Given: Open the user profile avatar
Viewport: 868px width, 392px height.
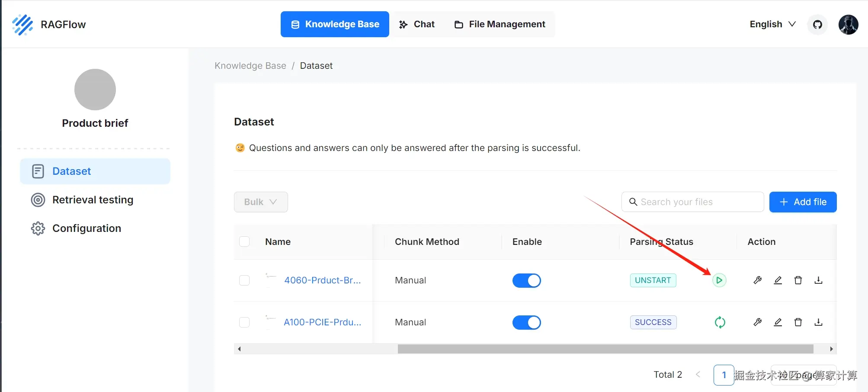Looking at the screenshot, I should 848,24.
